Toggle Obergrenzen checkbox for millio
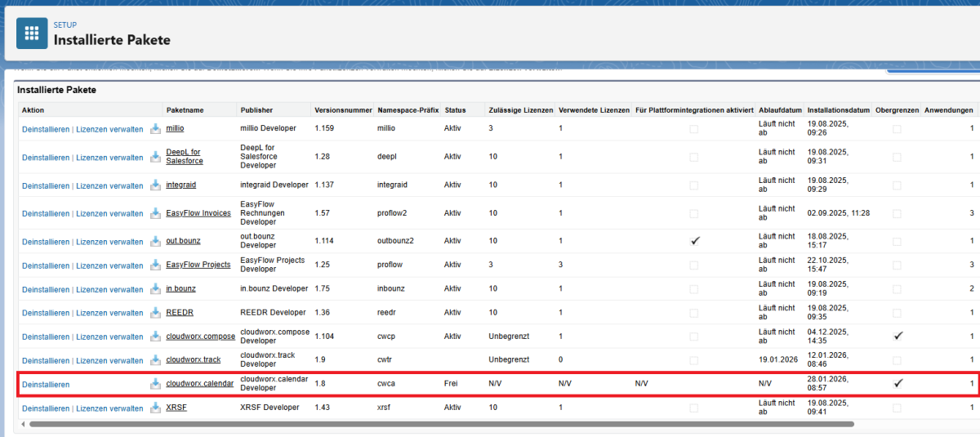980x437 pixels. click(898, 129)
